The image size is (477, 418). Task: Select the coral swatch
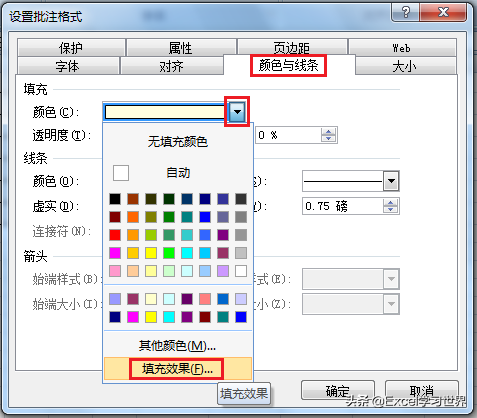205,299
